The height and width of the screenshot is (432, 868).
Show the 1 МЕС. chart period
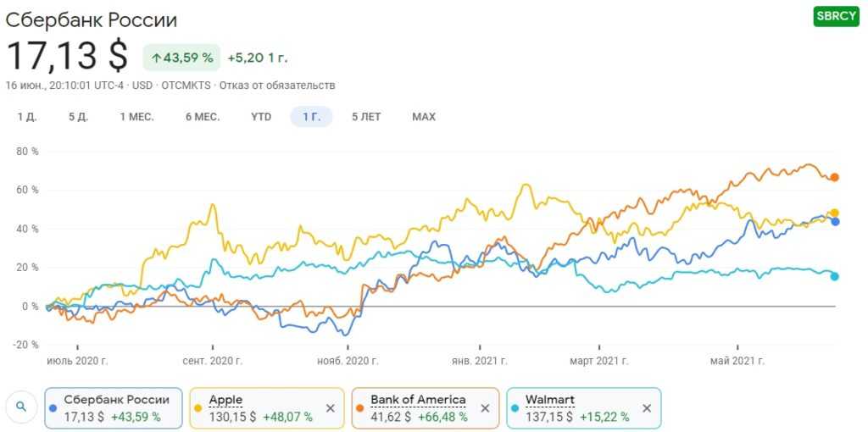pos(136,117)
